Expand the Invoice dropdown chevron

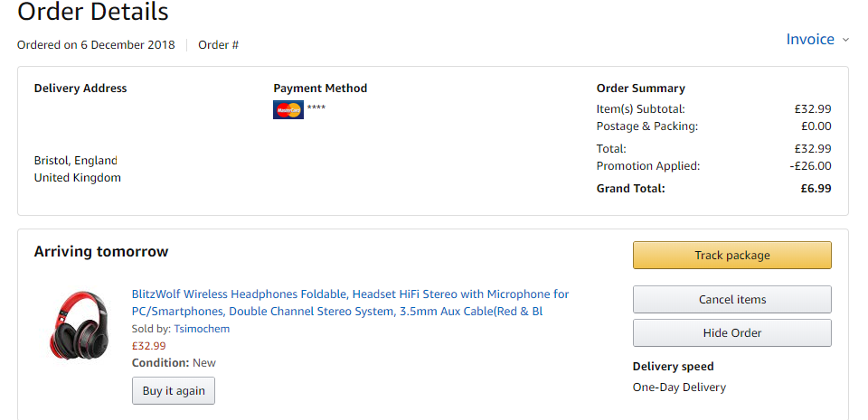point(845,40)
